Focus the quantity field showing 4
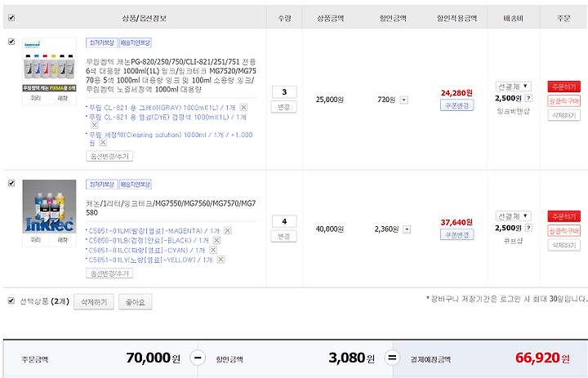 pyautogui.click(x=284, y=221)
